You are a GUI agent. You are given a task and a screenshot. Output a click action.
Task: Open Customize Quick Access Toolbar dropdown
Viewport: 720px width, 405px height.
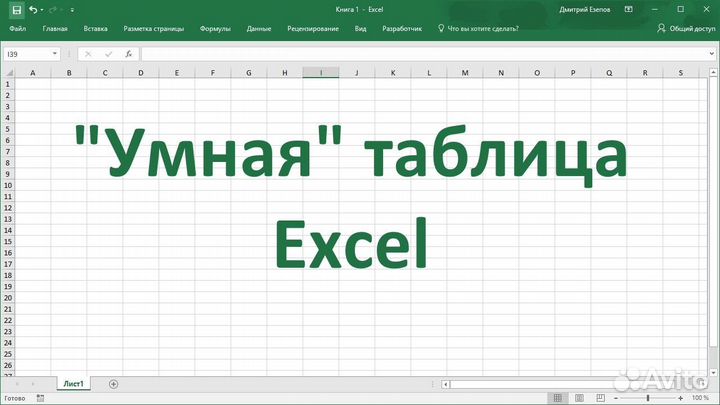[72, 10]
